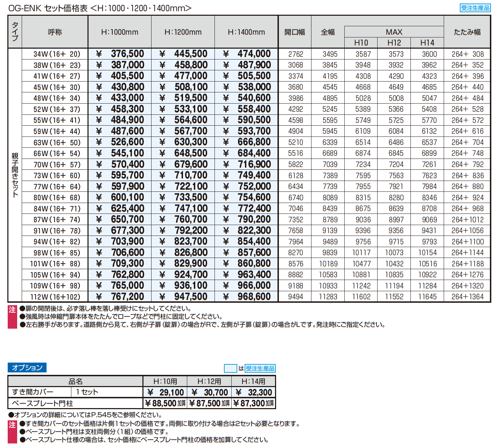Click the price ¥625,400
The height and width of the screenshot is (448, 499).
[x=120, y=209]
